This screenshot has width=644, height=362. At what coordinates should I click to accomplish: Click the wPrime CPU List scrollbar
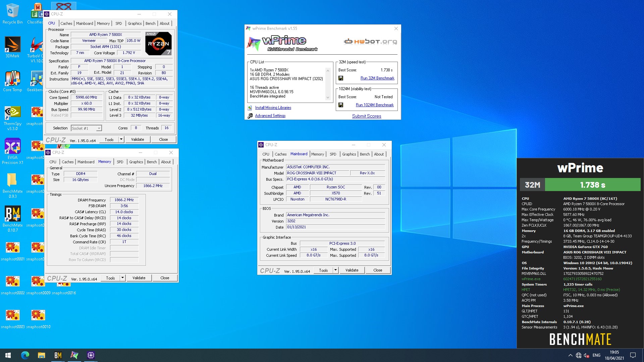pyautogui.click(x=328, y=84)
